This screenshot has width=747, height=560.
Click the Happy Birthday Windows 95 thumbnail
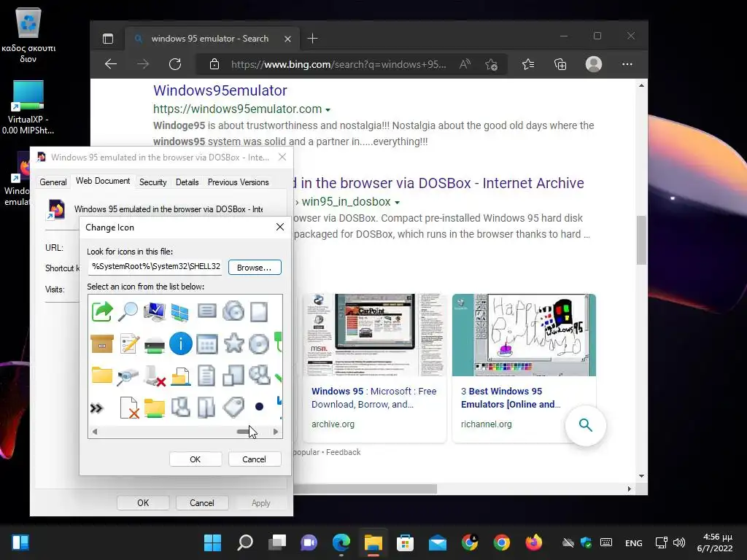[x=524, y=335]
